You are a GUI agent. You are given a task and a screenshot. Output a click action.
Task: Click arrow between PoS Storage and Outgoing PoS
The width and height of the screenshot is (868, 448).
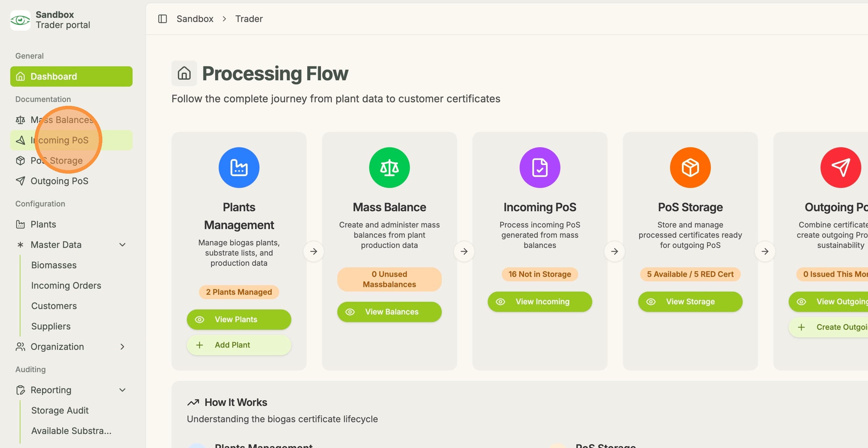pos(765,251)
